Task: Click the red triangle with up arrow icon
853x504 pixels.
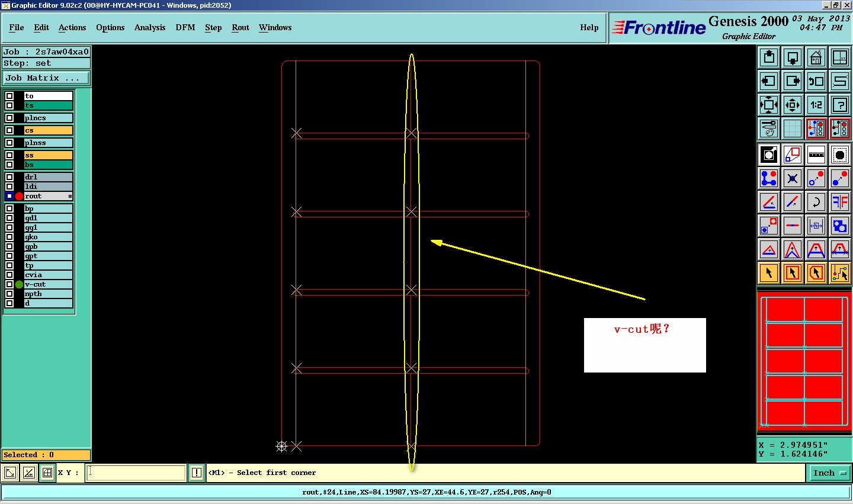Action: coord(769,249)
